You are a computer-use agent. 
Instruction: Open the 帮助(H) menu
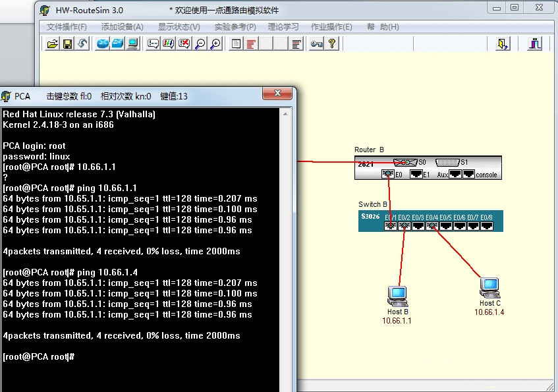pos(383,27)
